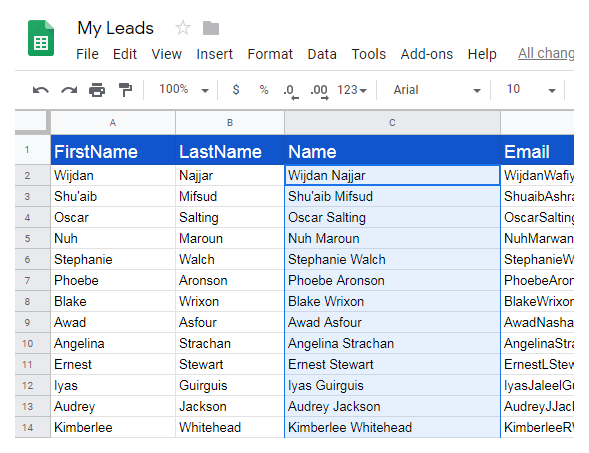Apply percent format icon

tap(264, 90)
